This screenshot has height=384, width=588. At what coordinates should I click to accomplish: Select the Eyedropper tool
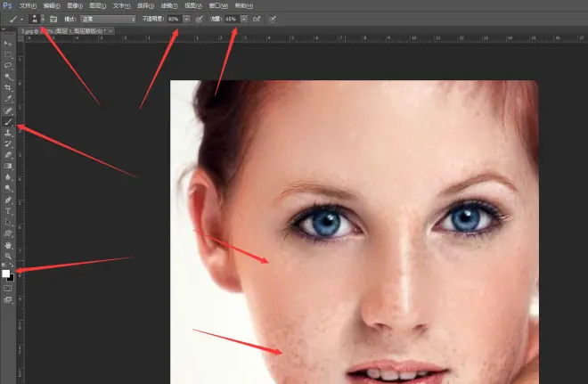8,99
